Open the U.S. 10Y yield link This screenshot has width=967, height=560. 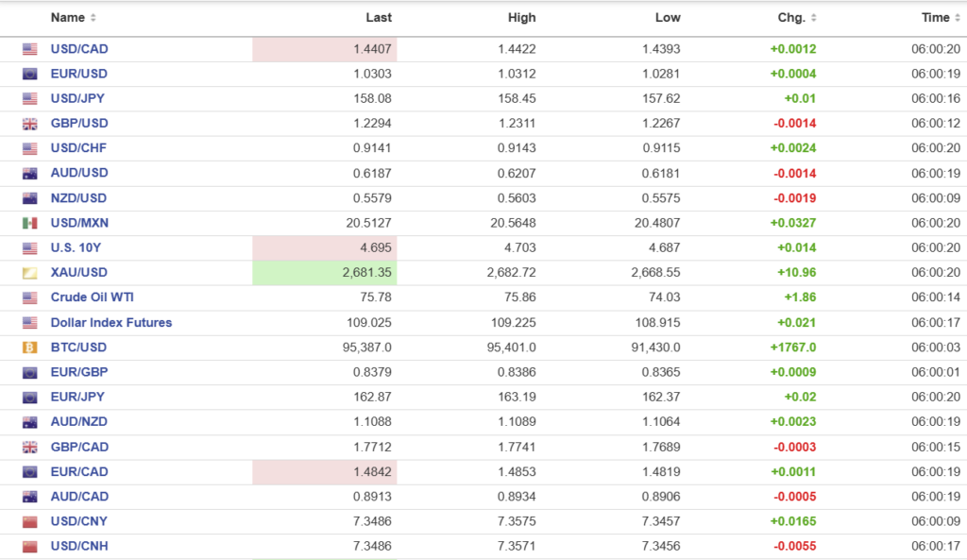[x=77, y=247]
